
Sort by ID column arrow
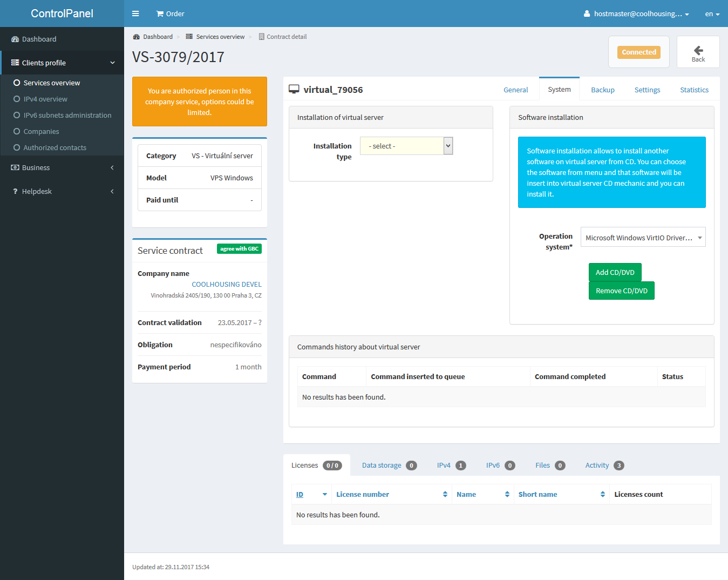[x=325, y=494]
